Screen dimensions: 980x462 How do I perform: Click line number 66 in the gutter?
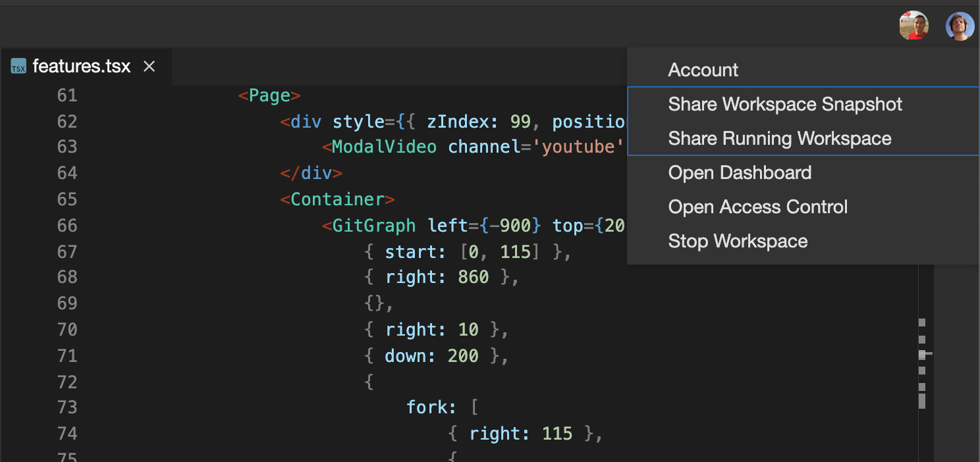[x=67, y=225]
